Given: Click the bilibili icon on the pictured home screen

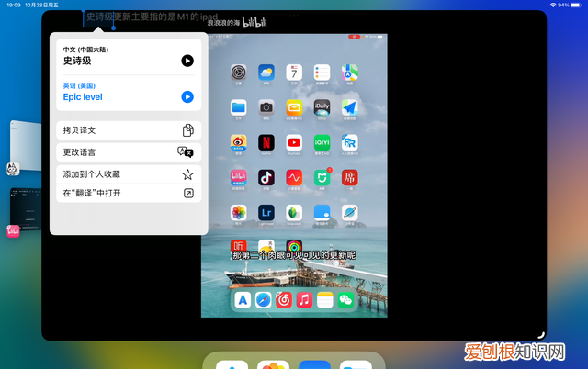Looking at the screenshot, I should [239, 177].
